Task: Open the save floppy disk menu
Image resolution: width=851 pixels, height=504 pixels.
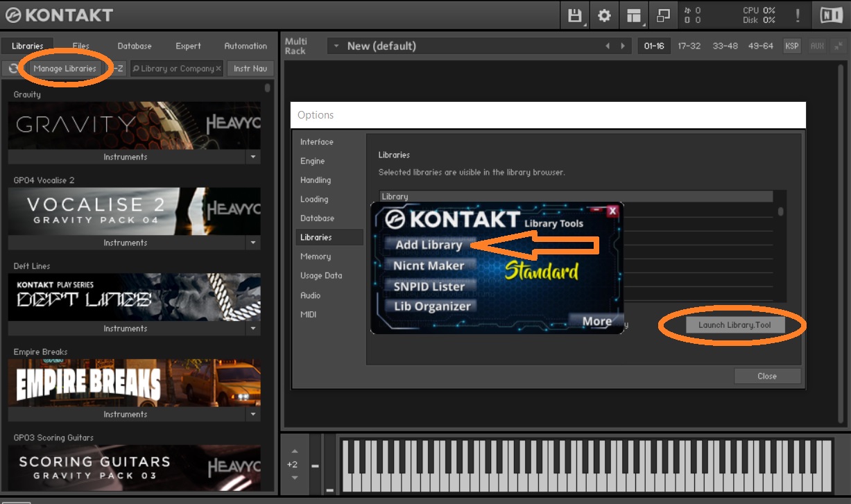Action: tap(575, 15)
